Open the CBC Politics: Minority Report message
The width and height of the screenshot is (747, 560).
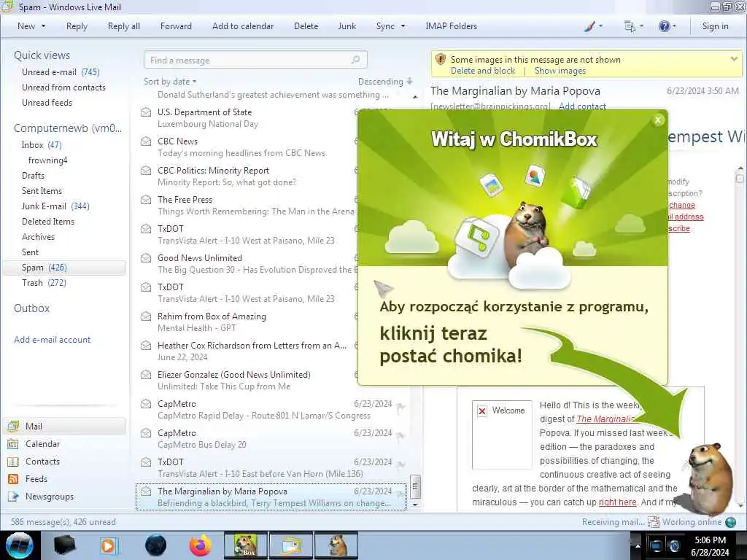tap(248, 176)
